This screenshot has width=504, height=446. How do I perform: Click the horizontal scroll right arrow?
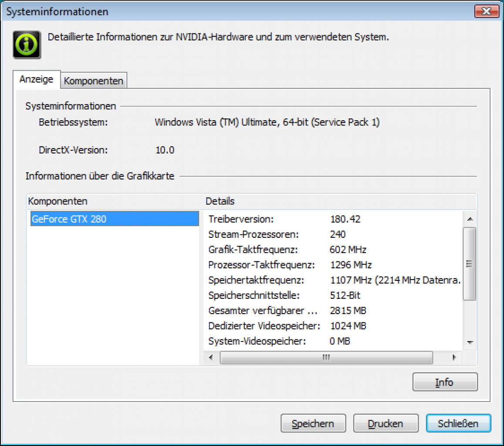[x=454, y=357]
